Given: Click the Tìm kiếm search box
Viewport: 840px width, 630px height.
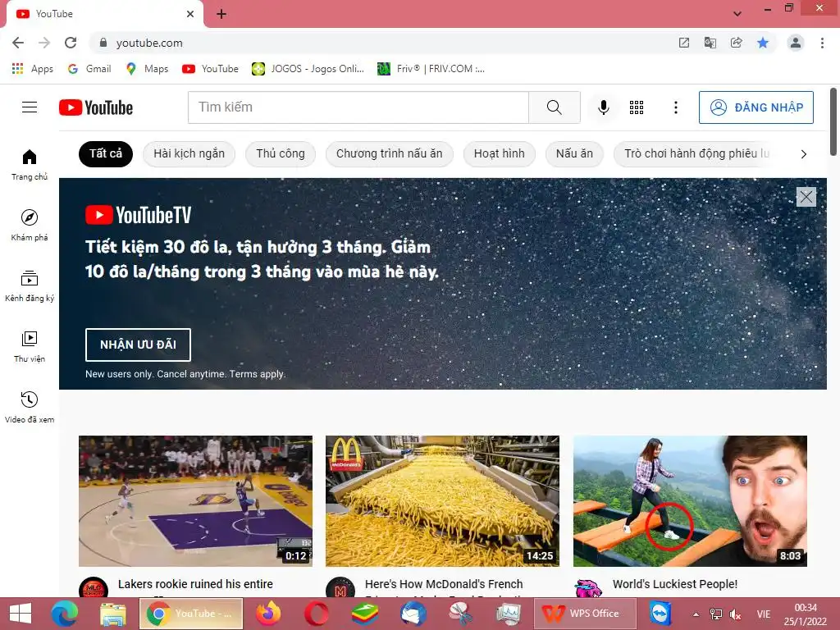Looking at the screenshot, I should (x=358, y=107).
